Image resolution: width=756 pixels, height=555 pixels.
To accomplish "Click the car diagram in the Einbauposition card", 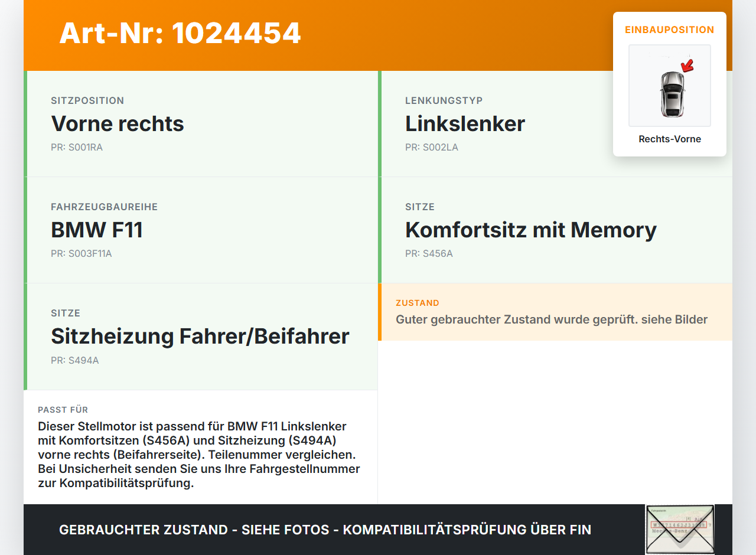I will coord(669,86).
